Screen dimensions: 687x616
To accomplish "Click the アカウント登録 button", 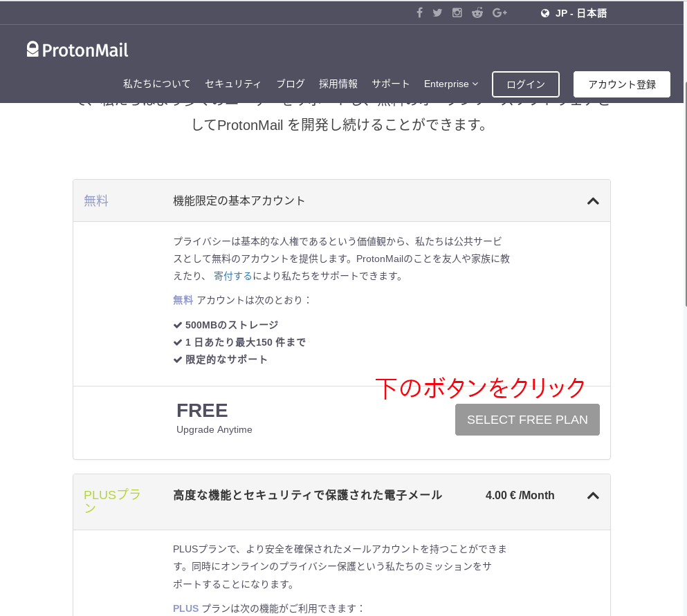I will tap(622, 84).
